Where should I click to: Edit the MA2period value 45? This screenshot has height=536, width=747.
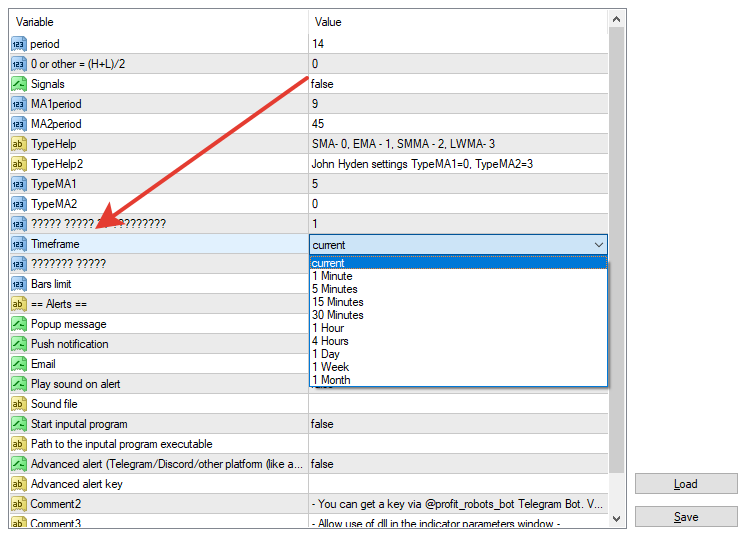click(x=458, y=124)
